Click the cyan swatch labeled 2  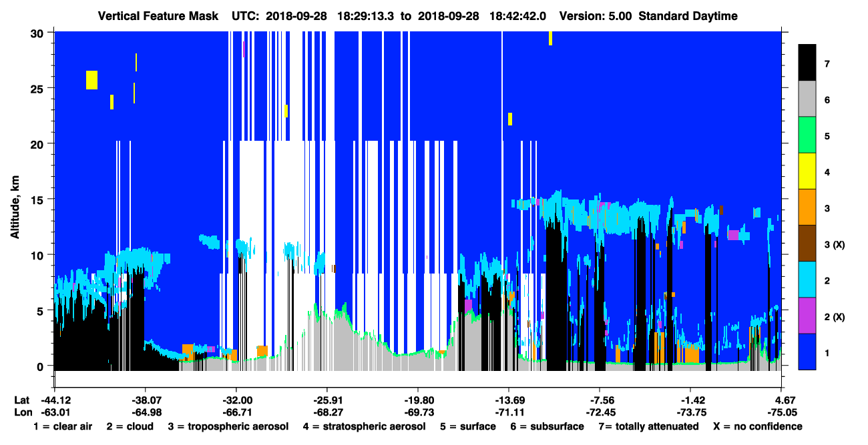807,280
